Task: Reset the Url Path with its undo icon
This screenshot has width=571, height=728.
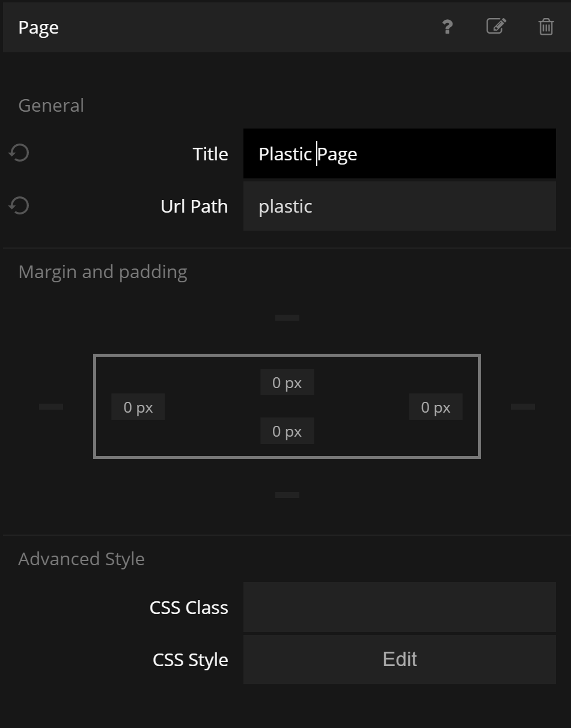Action: 19,206
